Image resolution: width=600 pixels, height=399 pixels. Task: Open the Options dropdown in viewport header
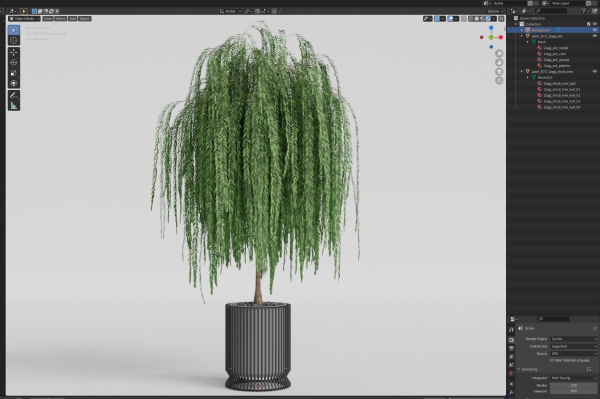click(496, 11)
